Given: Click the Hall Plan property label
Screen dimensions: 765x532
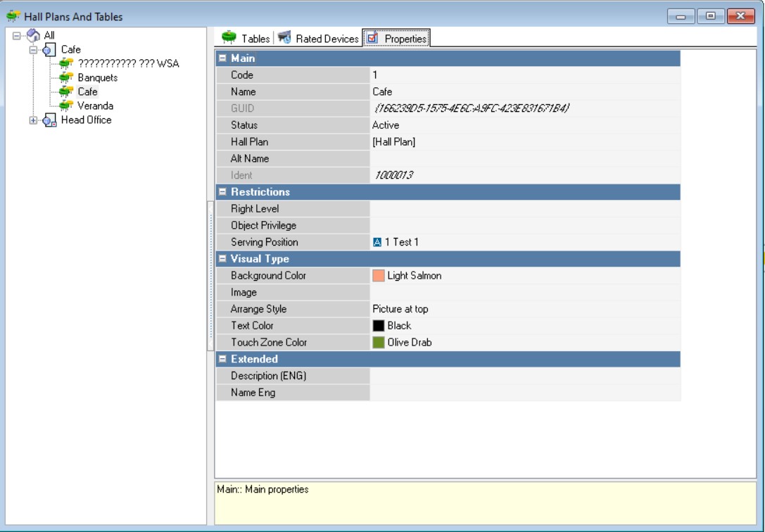Looking at the screenshot, I should pyautogui.click(x=249, y=142).
